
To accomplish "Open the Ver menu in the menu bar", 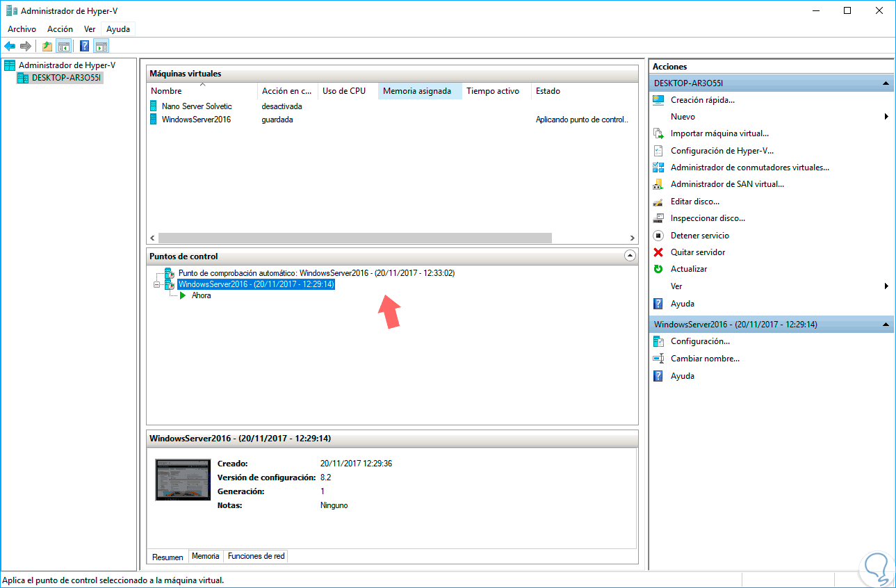I will pos(90,29).
